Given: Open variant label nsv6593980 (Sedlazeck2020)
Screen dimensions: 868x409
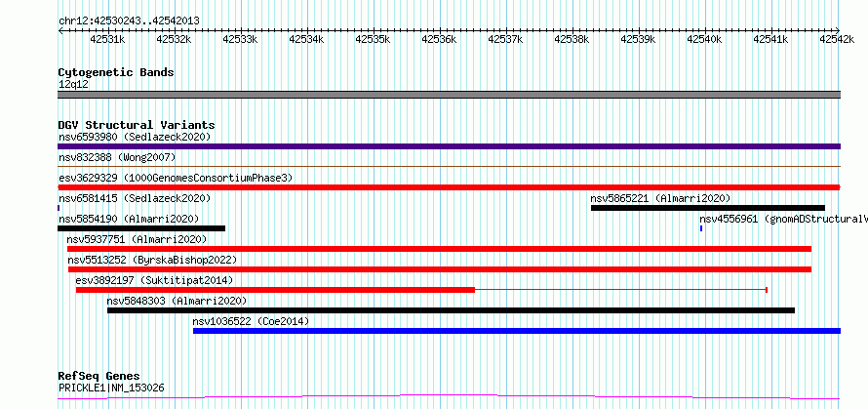Looking at the screenshot, I should (x=135, y=137).
